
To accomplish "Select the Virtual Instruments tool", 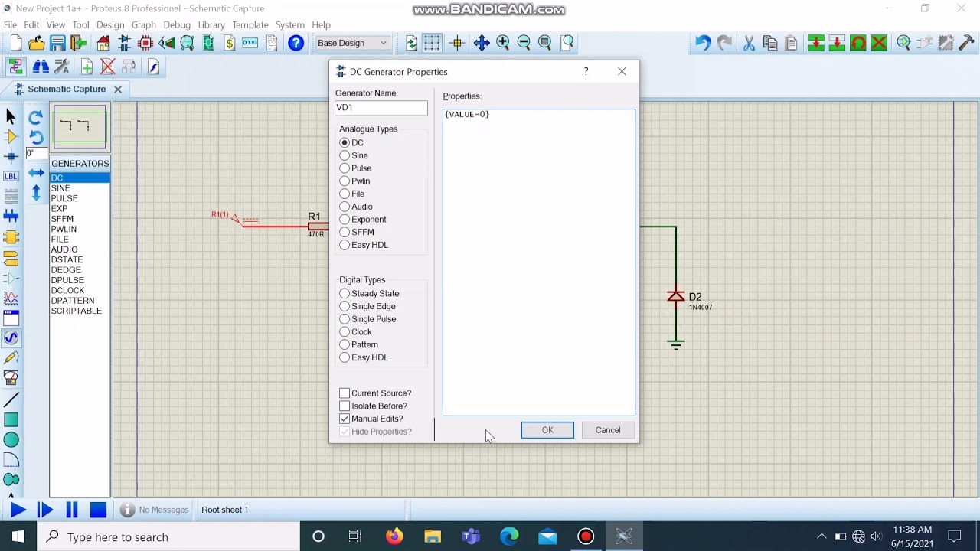I will pyautogui.click(x=11, y=378).
